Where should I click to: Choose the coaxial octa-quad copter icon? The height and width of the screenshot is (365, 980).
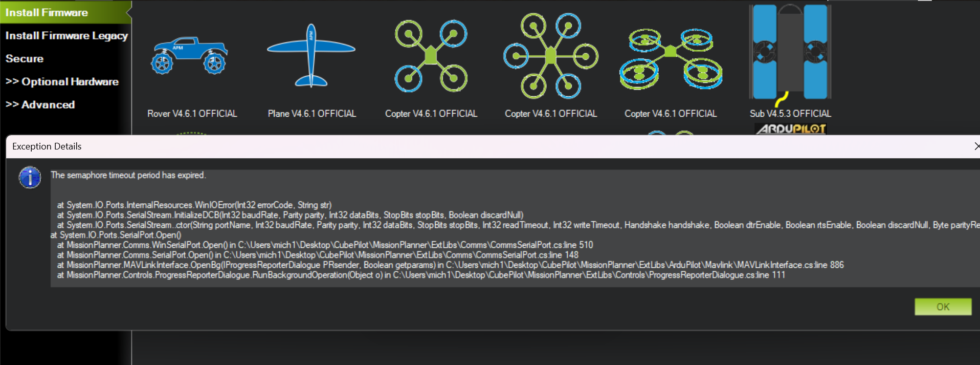(671, 59)
